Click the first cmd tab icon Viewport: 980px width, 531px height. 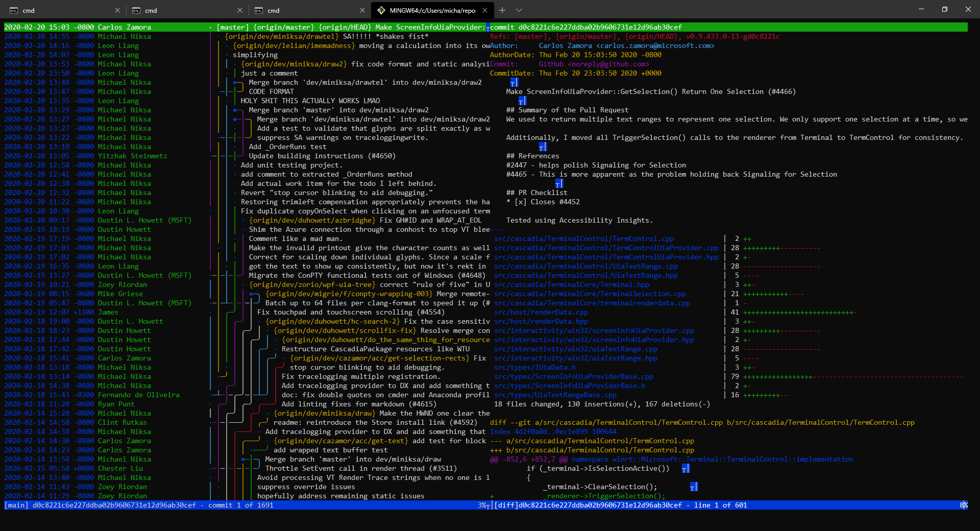(14, 10)
